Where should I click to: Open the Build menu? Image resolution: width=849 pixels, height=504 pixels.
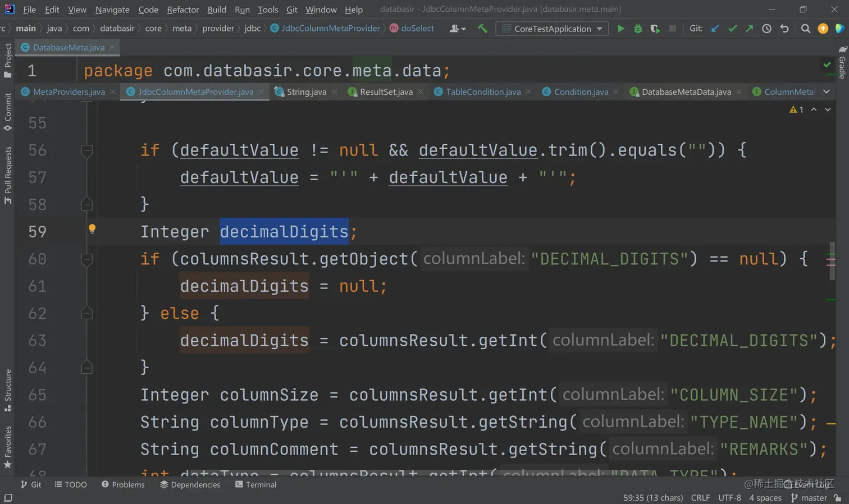(217, 10)
